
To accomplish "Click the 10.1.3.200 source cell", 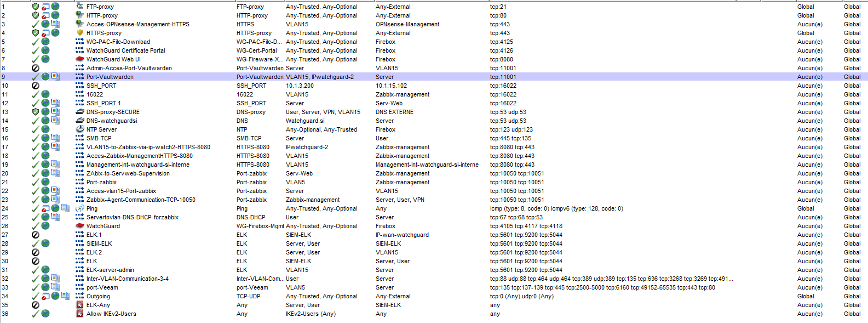I will [x=300, y=86].
